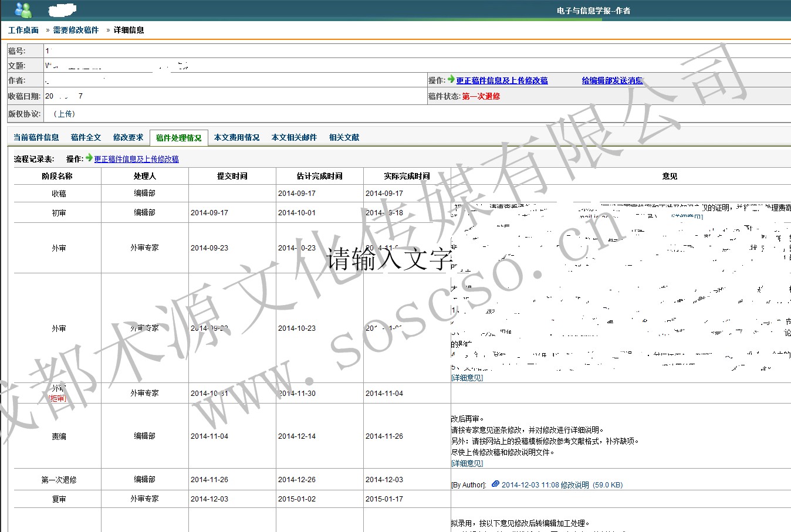Screen dimensions: 791x532
Task: Click 初审 stage cell
Action: 59,213
